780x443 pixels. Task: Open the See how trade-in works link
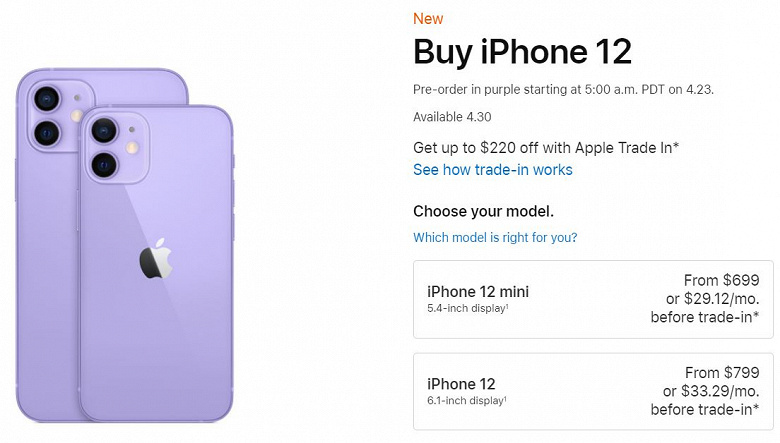click(493, 169)
